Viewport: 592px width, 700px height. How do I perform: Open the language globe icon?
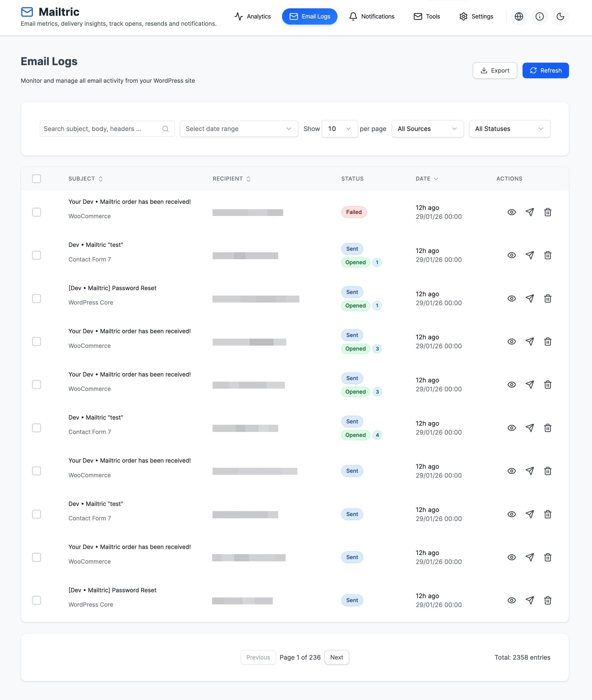point(519,16)
